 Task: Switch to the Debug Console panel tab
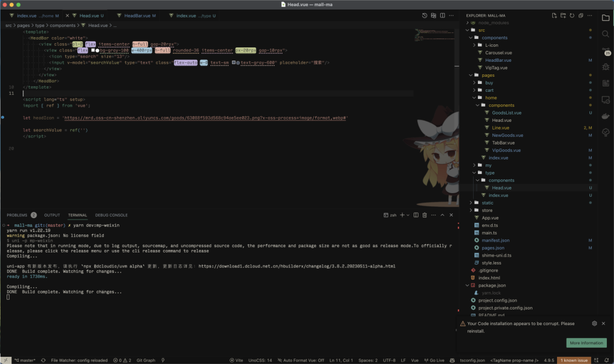click(111, 215)
